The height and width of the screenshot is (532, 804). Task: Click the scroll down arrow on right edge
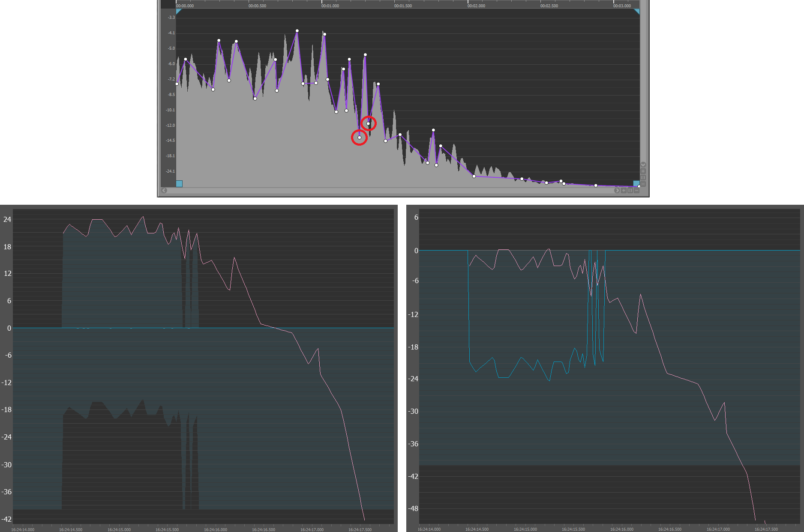tap(643, 165)
